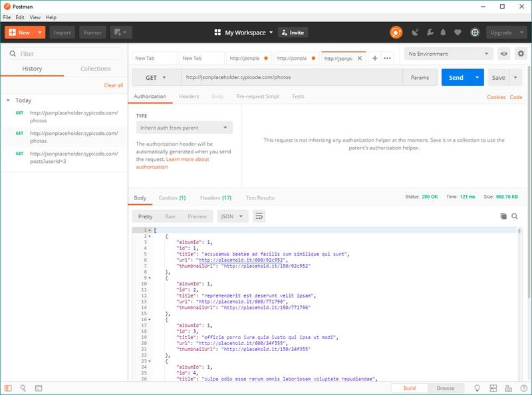The image size is (532, 395).
Task: Switch to the Collections sidebar tab
Action: coord(95,69)
